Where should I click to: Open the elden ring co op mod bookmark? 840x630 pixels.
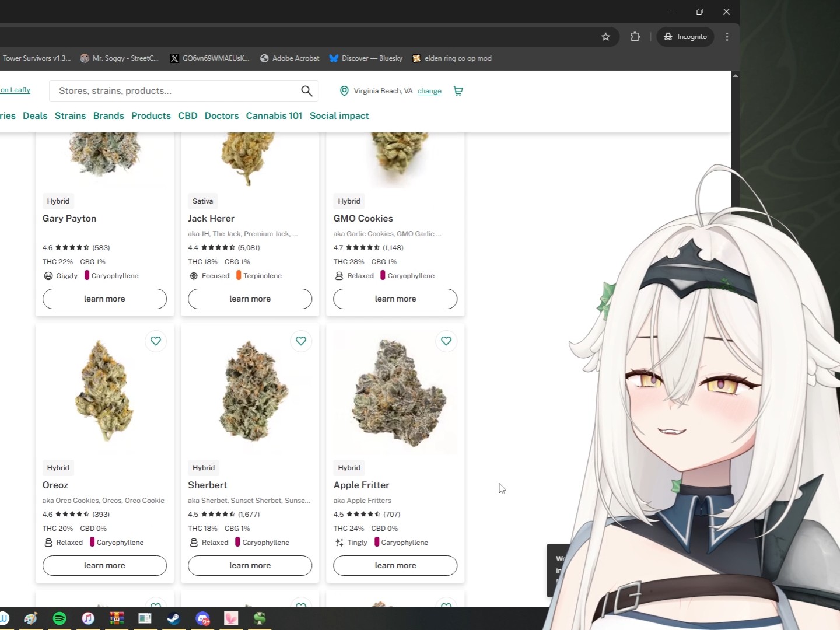coord(452,58)
